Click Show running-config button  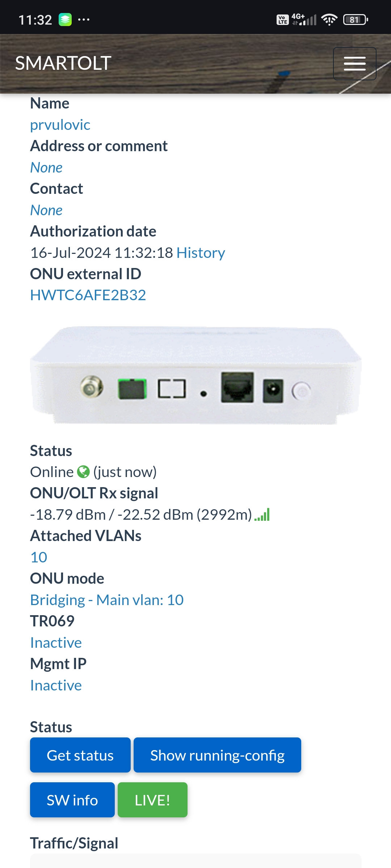(x=217, y=755)
